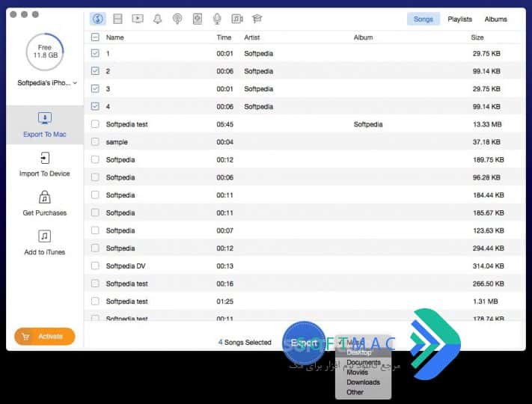This screenshot has height=404, width=532.
Task: Click the Add to iTunes note icon
Action: (x=44, y=236)
